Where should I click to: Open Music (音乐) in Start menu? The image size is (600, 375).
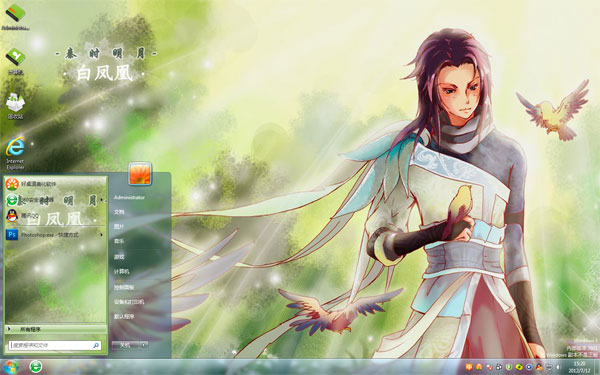pyautogui.click(x=119, y=241)
